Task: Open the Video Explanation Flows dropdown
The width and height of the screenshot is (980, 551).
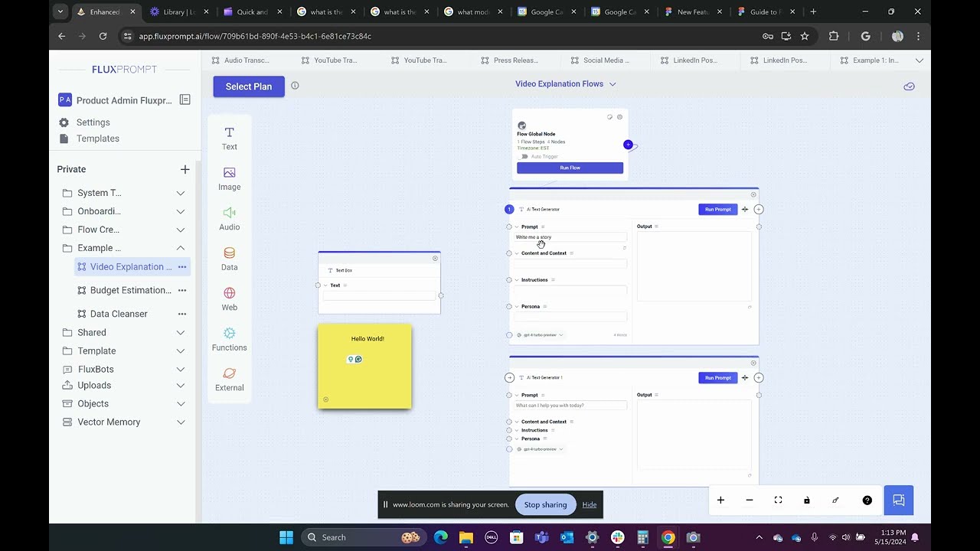Action: [566, 84]
